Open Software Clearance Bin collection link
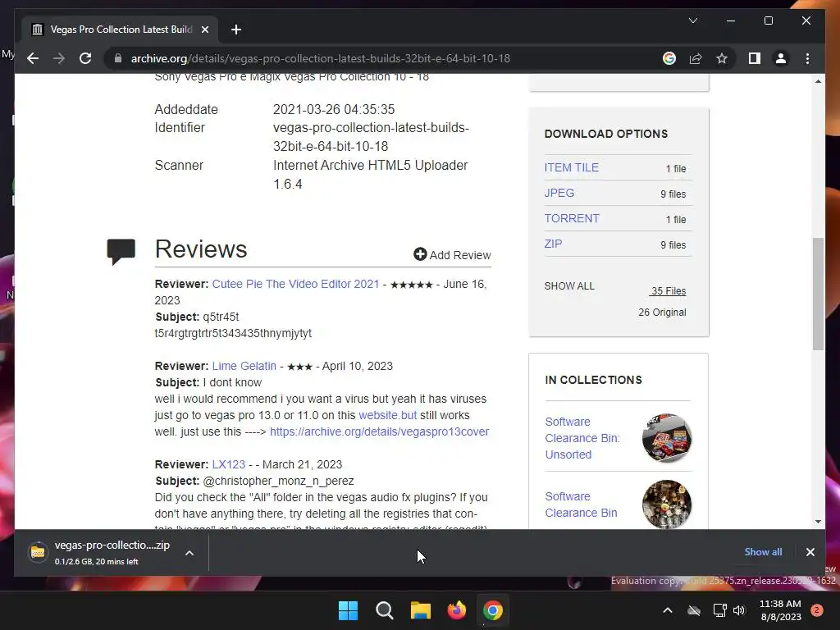The height and width of the screenshot is (630, 840). (x=582, y=504)
